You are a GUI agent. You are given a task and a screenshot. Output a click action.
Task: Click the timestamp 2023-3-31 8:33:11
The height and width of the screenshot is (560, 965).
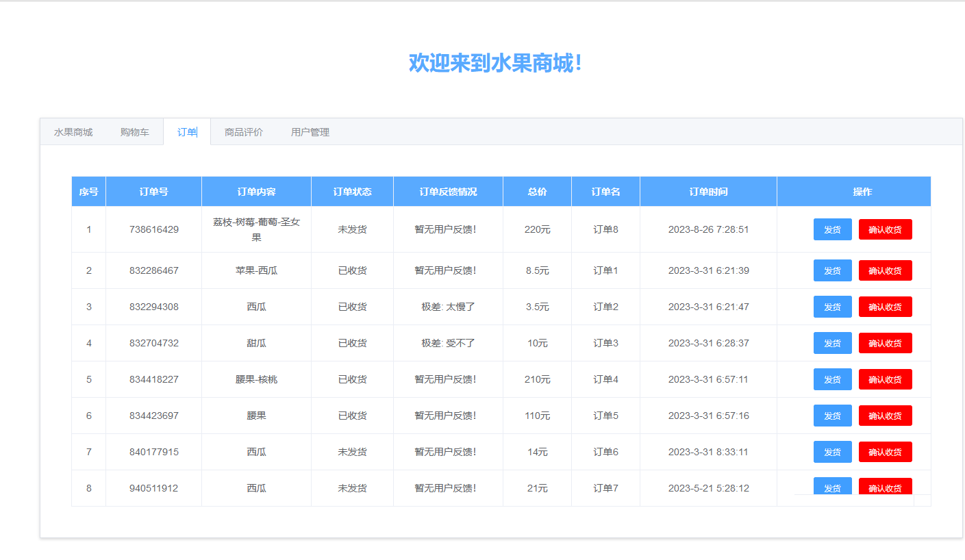point(709,452)
